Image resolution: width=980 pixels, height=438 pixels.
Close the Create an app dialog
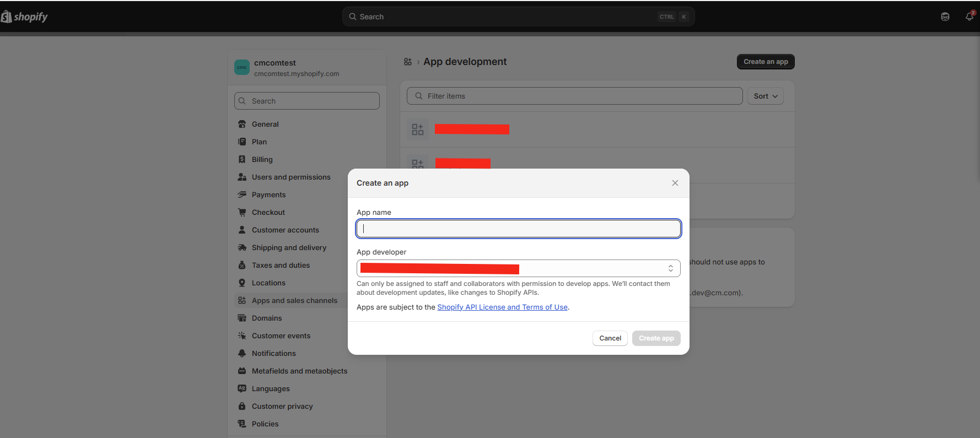coord(675,183)
